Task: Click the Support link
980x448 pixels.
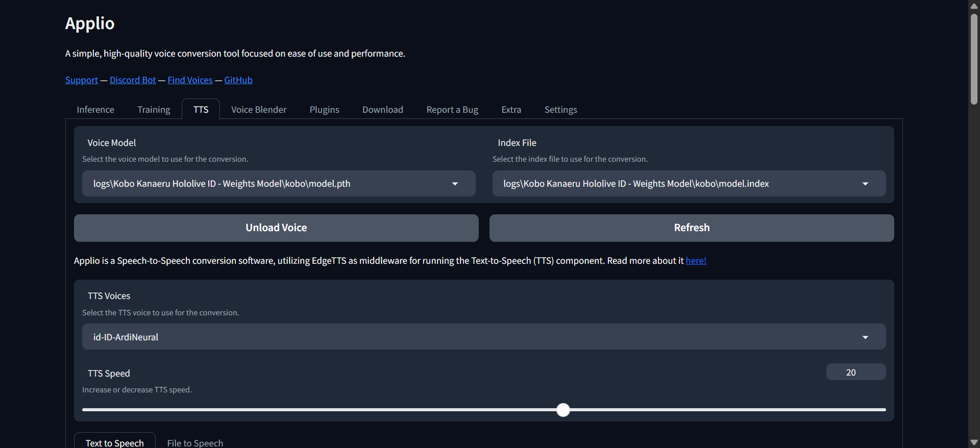Action: [82, 80]
